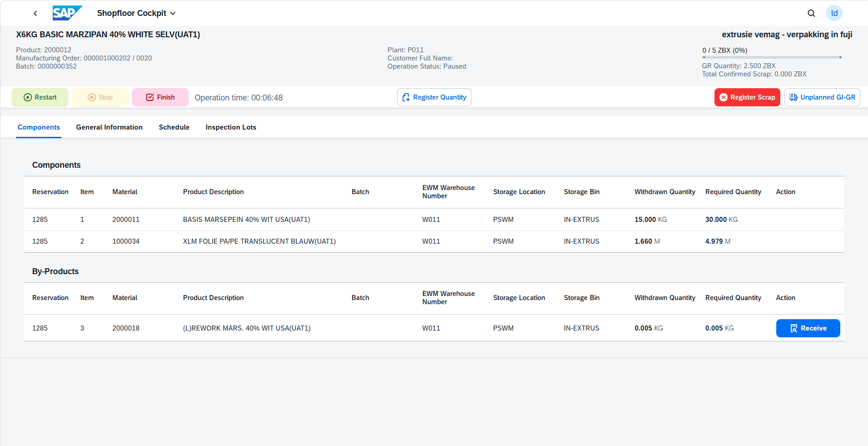Click Operation time 00:06:48 text
Viewport: 868px width, 446px height.
[x=238, y=98]
